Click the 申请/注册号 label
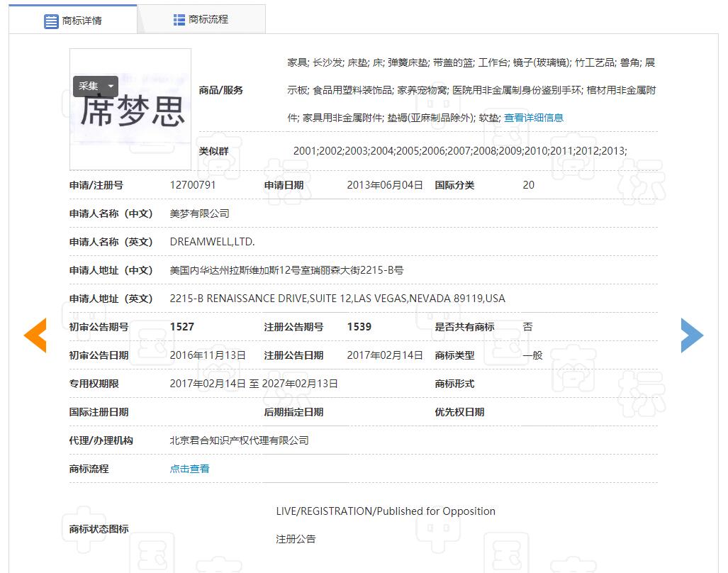This screenshot has width=728, height=573. coord(96,185)
